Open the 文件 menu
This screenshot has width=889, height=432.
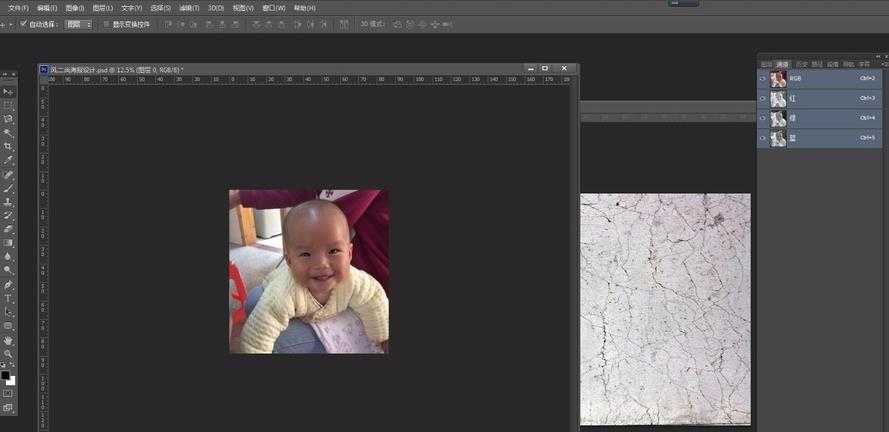19,7
